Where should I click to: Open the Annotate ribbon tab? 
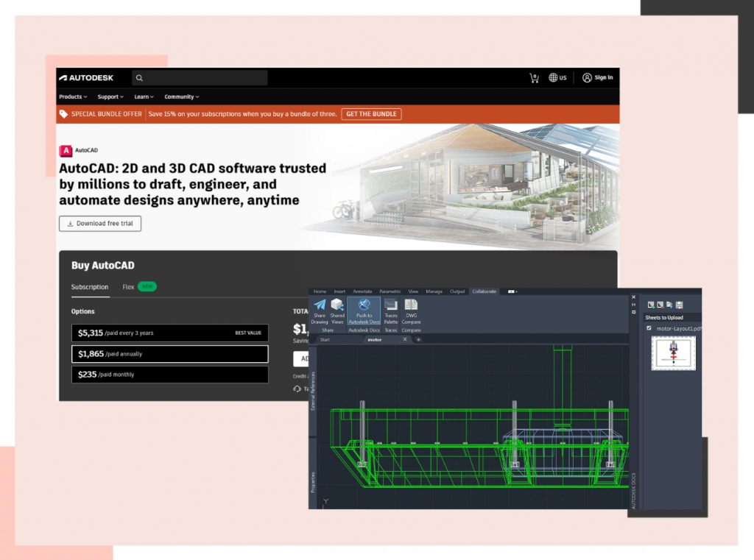pos(362,291)
